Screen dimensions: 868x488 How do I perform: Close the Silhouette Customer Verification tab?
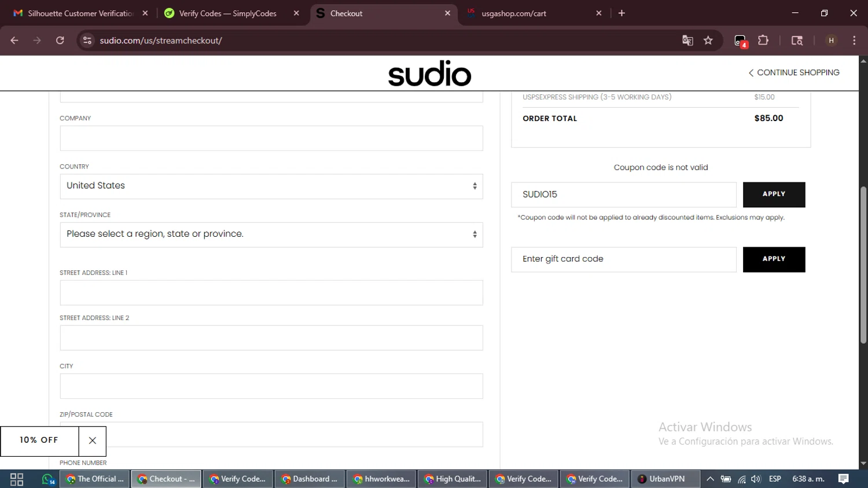(145, 13)
